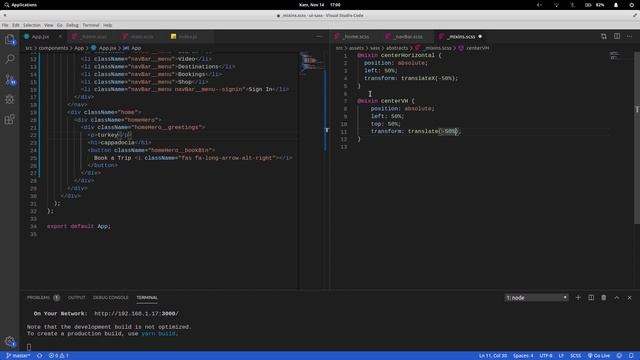640x360 pixels.
Task: Select the Terminal panel tab
Action: pos(147,298)
